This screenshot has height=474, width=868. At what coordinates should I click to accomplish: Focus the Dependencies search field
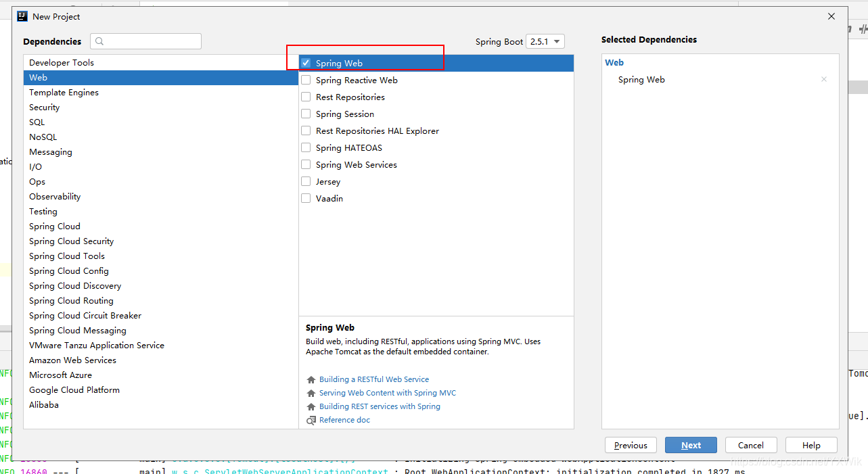tap(146, 41)
